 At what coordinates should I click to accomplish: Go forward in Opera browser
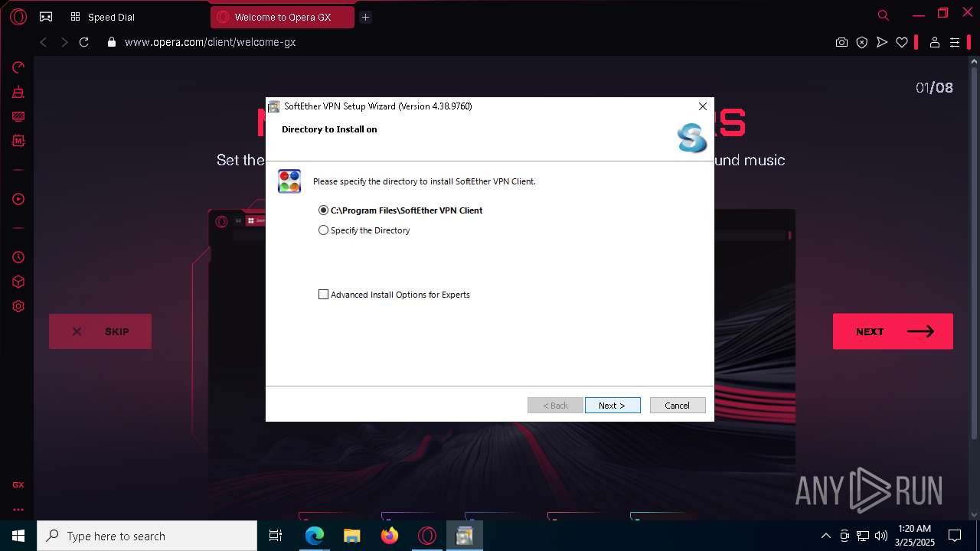[64, 42]
